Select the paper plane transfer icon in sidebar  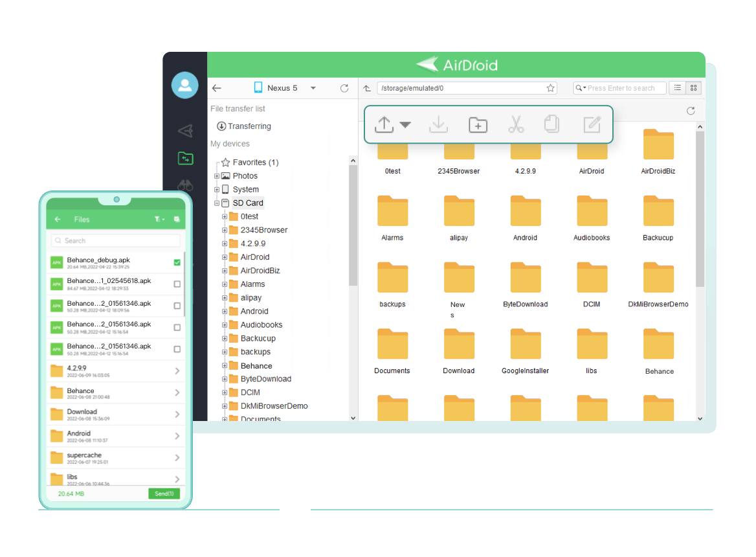tap(185, 130)
